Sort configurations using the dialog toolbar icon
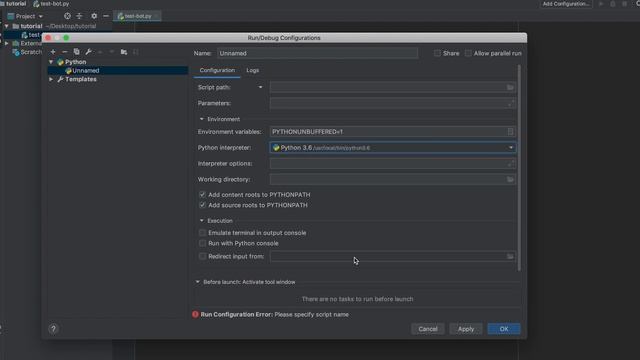 pyautogui.click(x=136, y=52)
